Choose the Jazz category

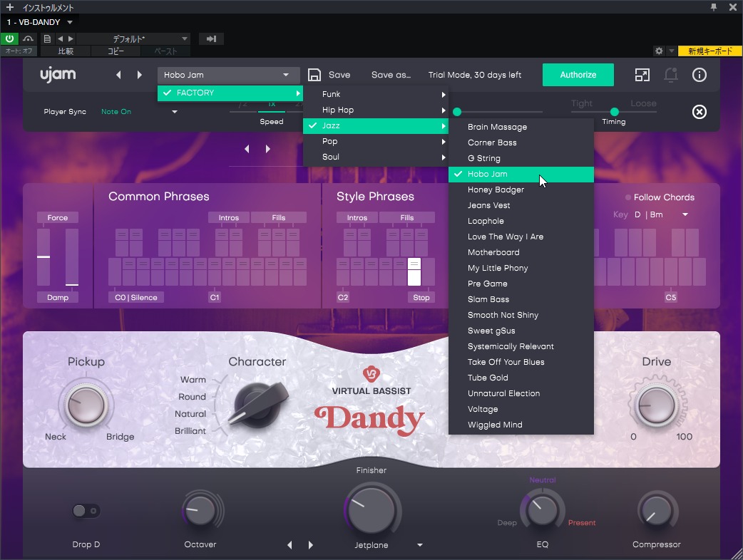376,125
